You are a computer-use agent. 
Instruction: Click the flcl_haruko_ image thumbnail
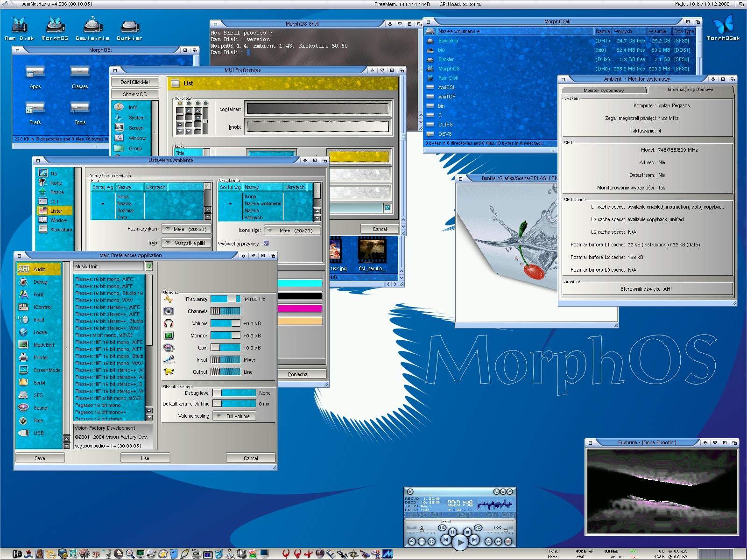[x=372, y=255]
